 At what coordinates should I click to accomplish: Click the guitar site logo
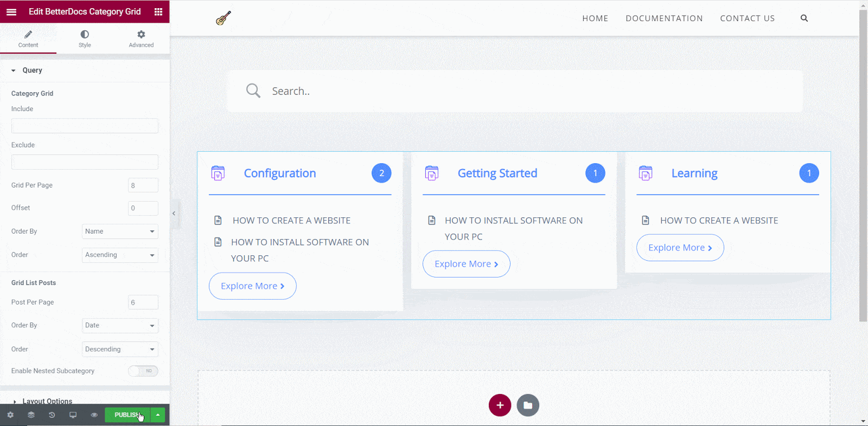224,18
